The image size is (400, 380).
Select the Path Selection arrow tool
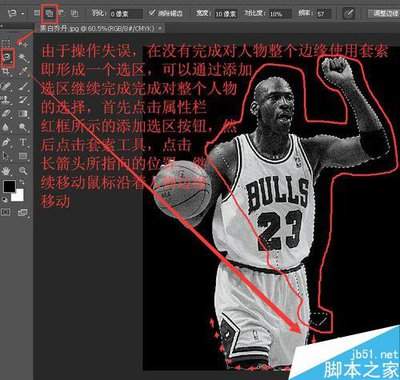click(6, 156)
